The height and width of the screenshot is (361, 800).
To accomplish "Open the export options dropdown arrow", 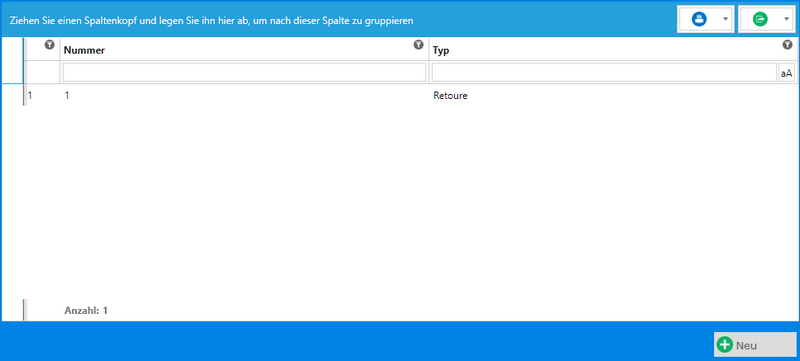I will 786,19.
